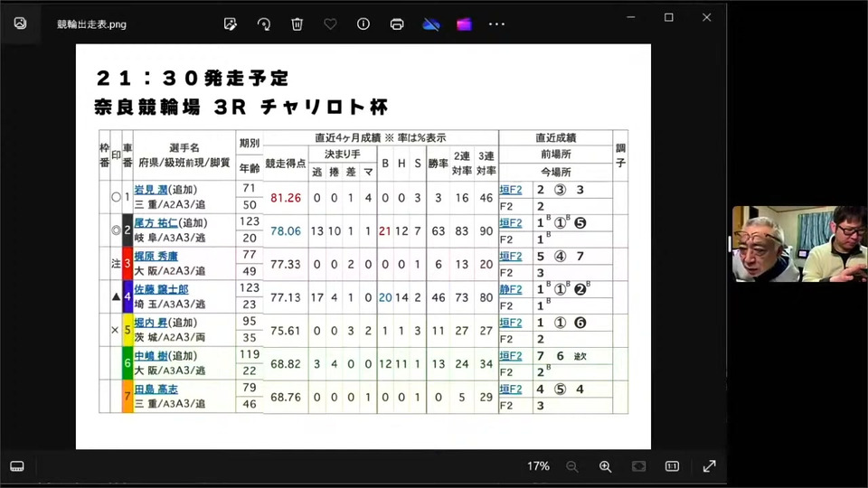The width and height of the screenshot is (868, 488).
Task: Click the fit-to-window icon
Action: coord(639,466)
